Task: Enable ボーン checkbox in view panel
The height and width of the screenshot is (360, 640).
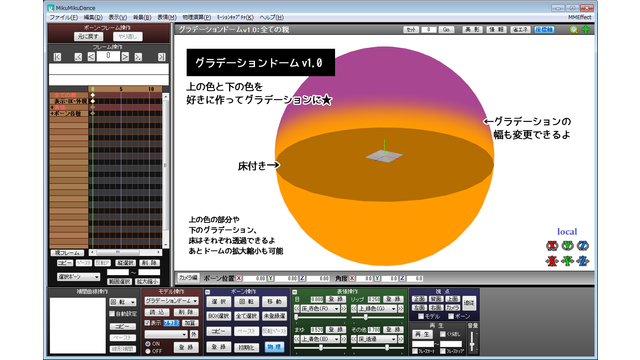Action: coord(451,316)
